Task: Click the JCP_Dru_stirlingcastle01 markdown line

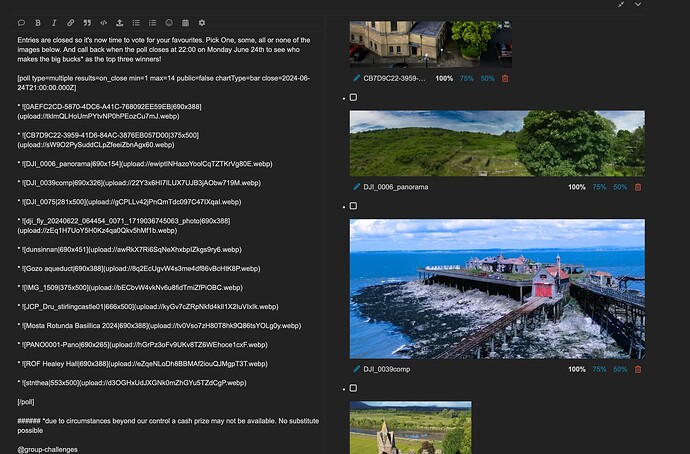Action: click(x=148, y=307)
